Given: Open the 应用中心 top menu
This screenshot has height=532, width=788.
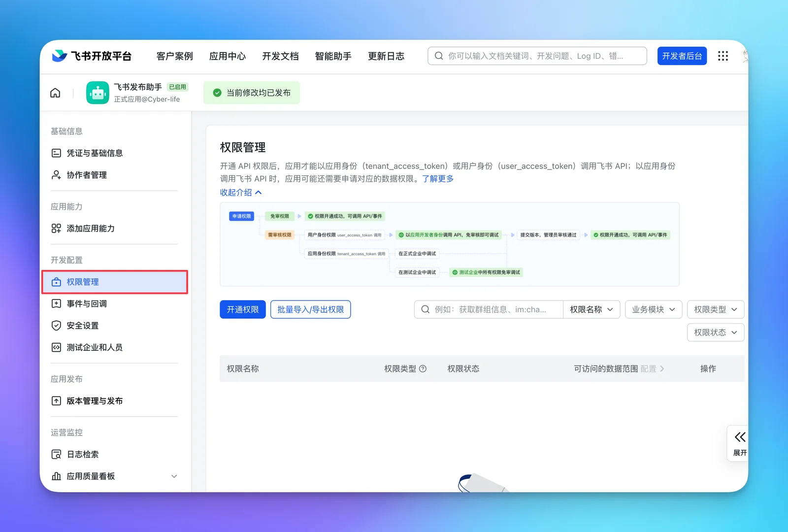Looking at the screenshot, I should (x=228, y=56).
